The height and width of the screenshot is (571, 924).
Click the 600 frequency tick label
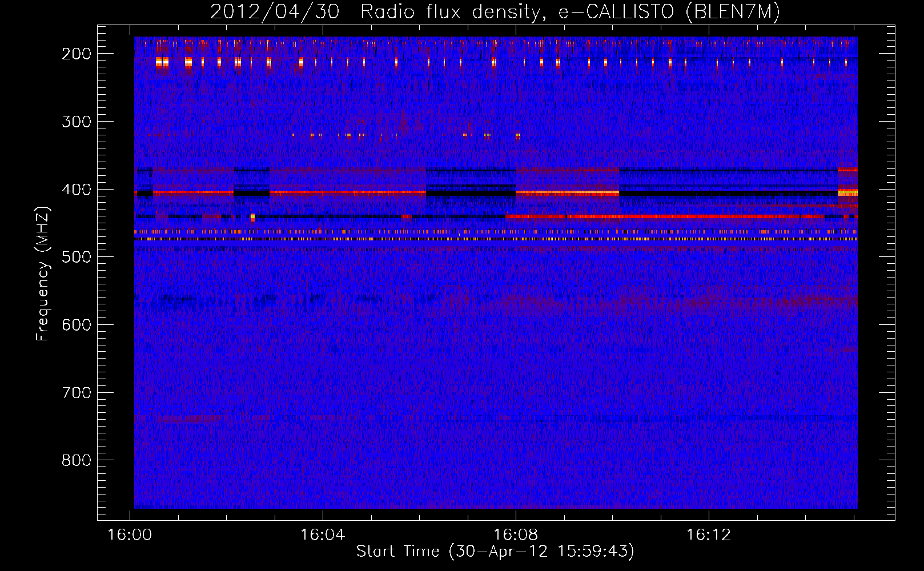[77, 325]
